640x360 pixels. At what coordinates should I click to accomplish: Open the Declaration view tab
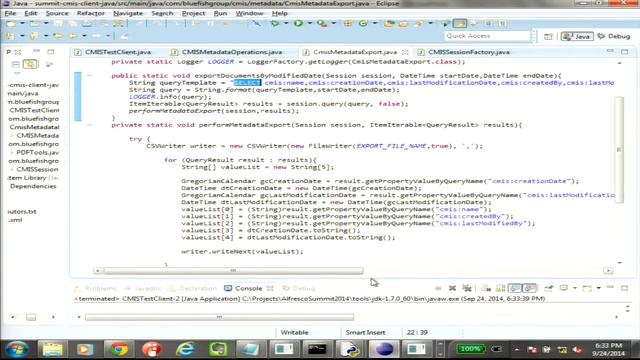[x=193, y=288]
